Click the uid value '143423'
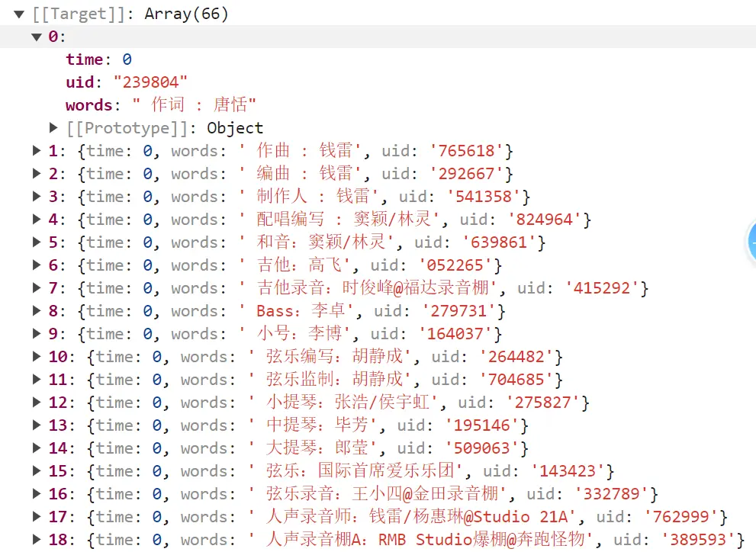This screenshot has height=552, width=756. point(568,471)
